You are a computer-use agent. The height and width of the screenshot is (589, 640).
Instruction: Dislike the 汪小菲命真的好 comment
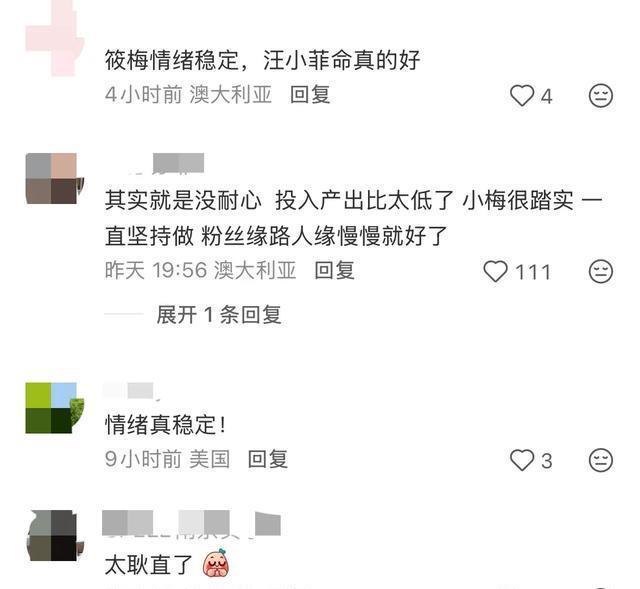601,96
